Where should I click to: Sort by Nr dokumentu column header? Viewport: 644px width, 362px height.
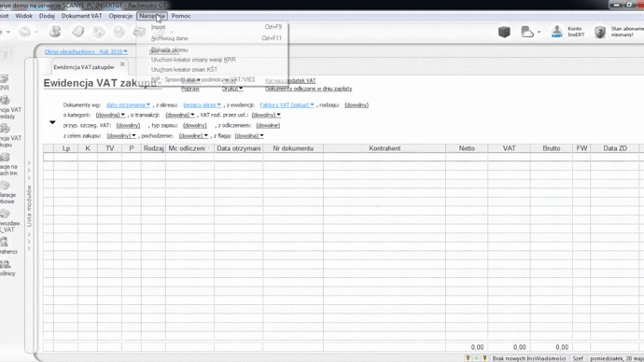(x=293, y=148)
